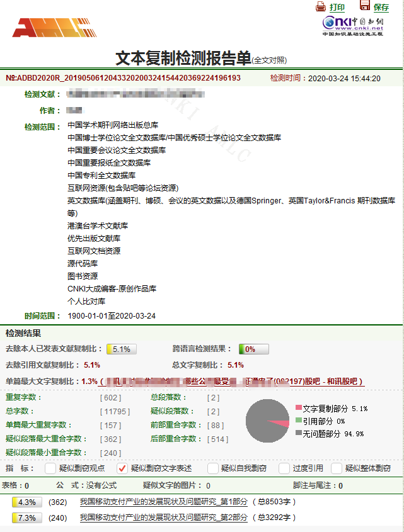Click the gray 无问题部分 legend swatch
This screenshot has height=532, width=404.
coord(299,433)
